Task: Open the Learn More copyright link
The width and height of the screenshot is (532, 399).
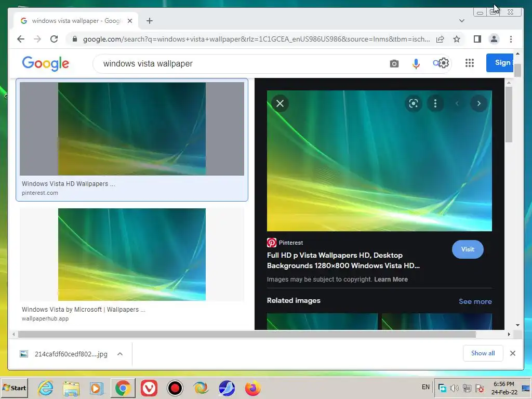Action: [x=391, y=279]
